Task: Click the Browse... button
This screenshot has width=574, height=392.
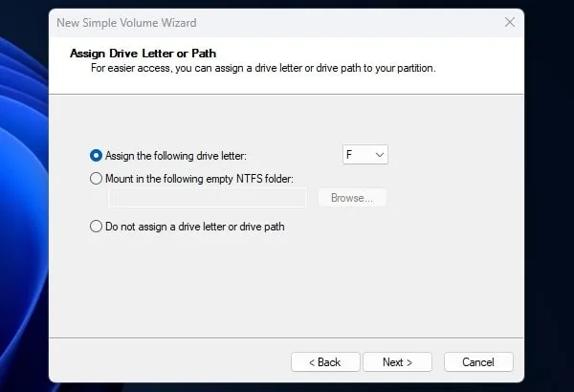Action: (x=352, y=198)
